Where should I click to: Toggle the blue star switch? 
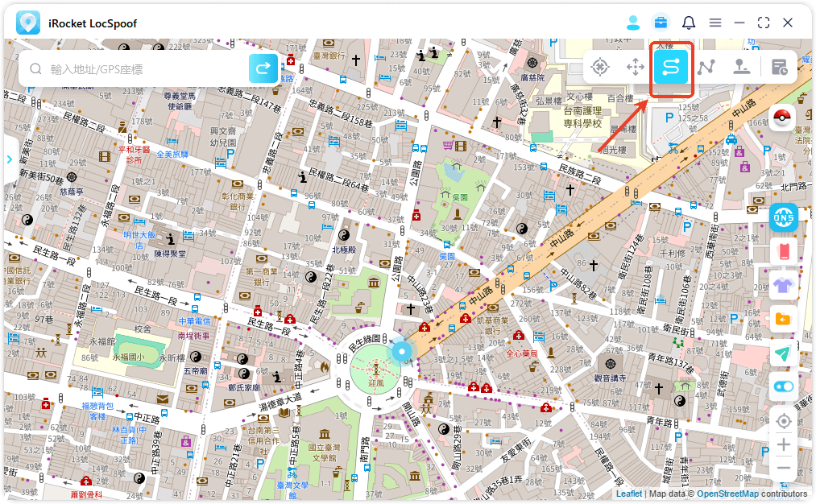click(x=783, y=386)
